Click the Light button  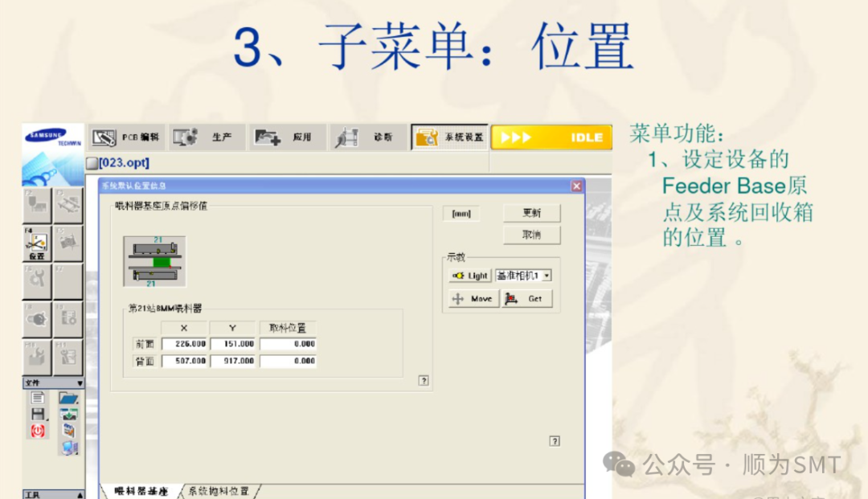tap(469, 276)
